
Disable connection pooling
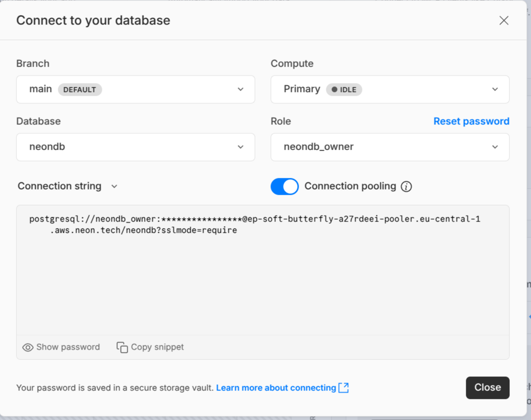coord(284,186)
